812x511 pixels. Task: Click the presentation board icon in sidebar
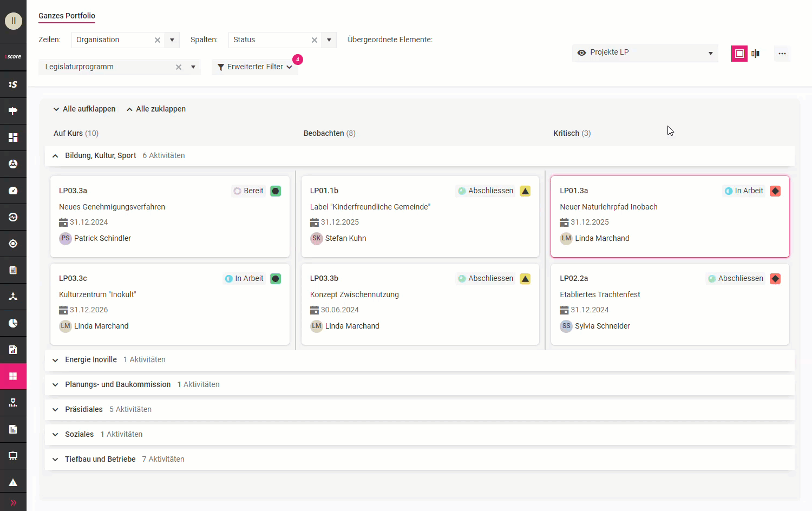pyautogui.click(x=13, y=456)
